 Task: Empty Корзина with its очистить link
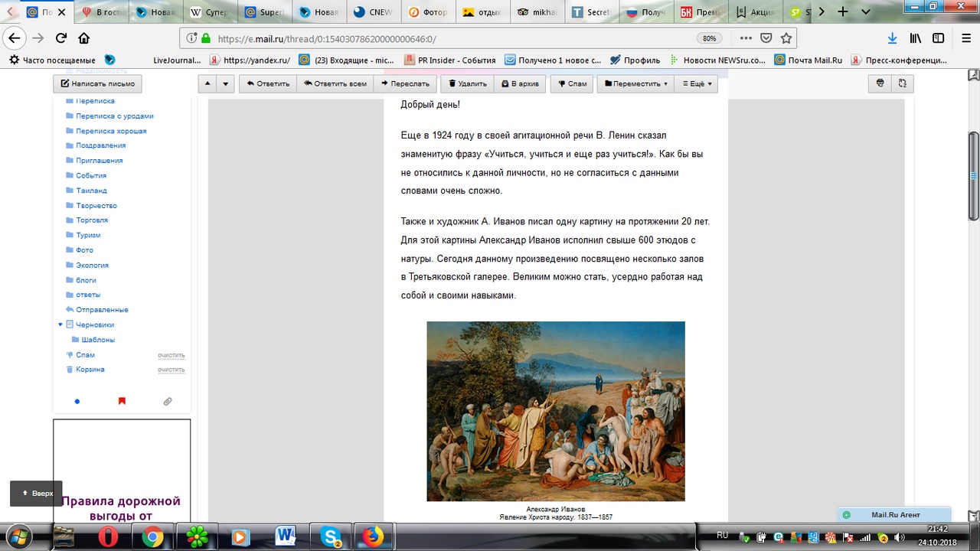point(171,370)
